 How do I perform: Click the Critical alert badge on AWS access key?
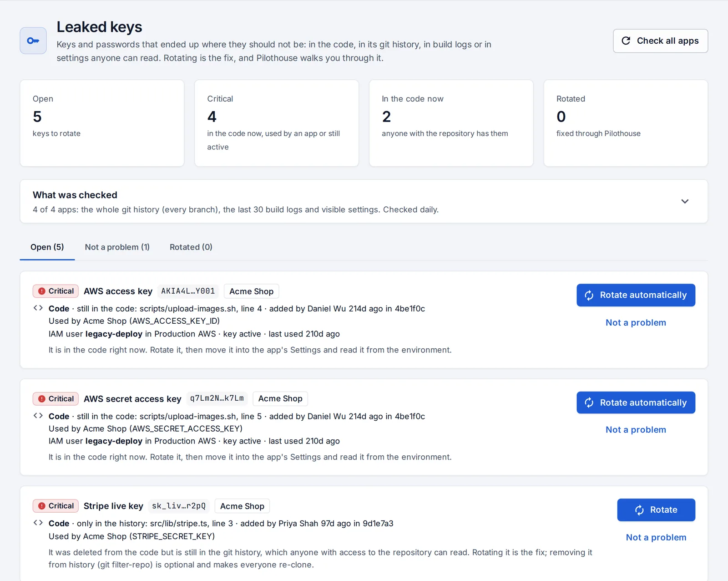coord(56,291)
